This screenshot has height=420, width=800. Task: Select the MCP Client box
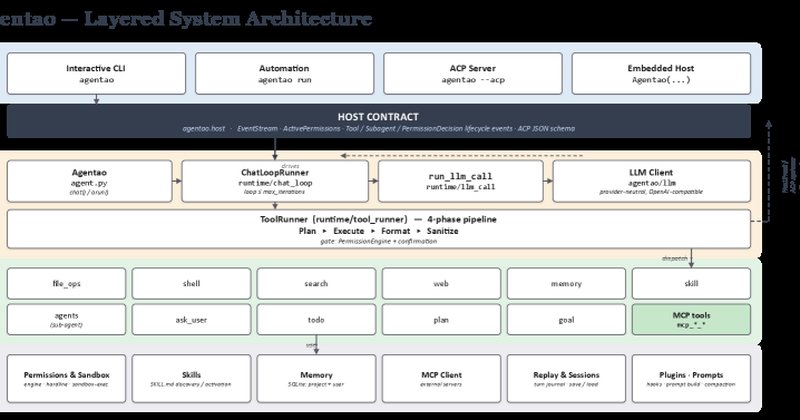441,379
